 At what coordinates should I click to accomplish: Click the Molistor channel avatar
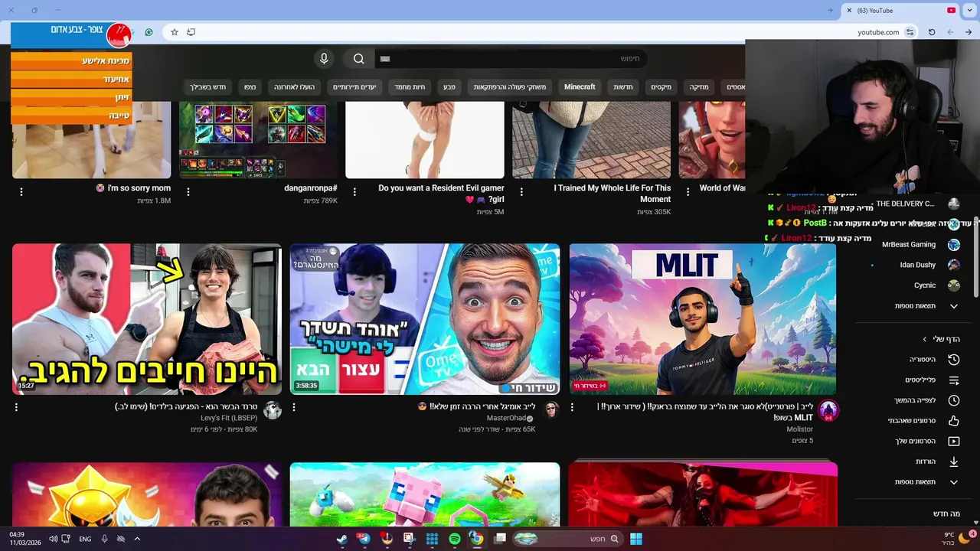click(828, 411)
